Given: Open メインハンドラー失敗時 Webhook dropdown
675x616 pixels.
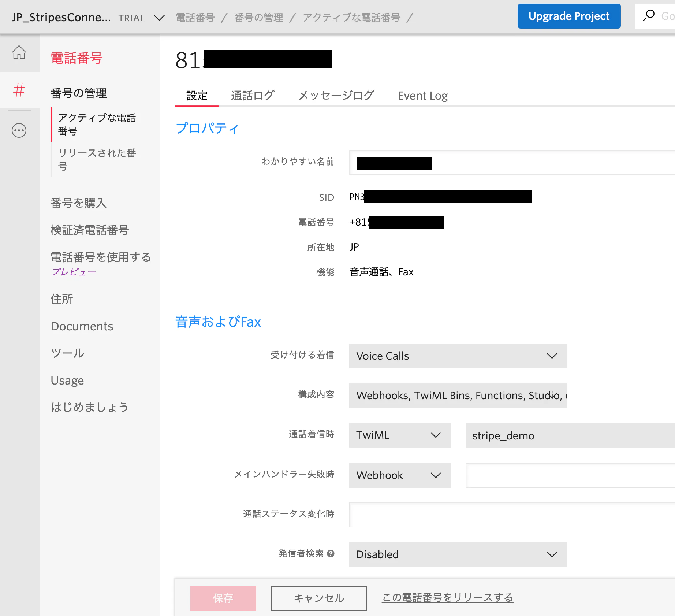Looking at the screenshot, I should point(400,475).
